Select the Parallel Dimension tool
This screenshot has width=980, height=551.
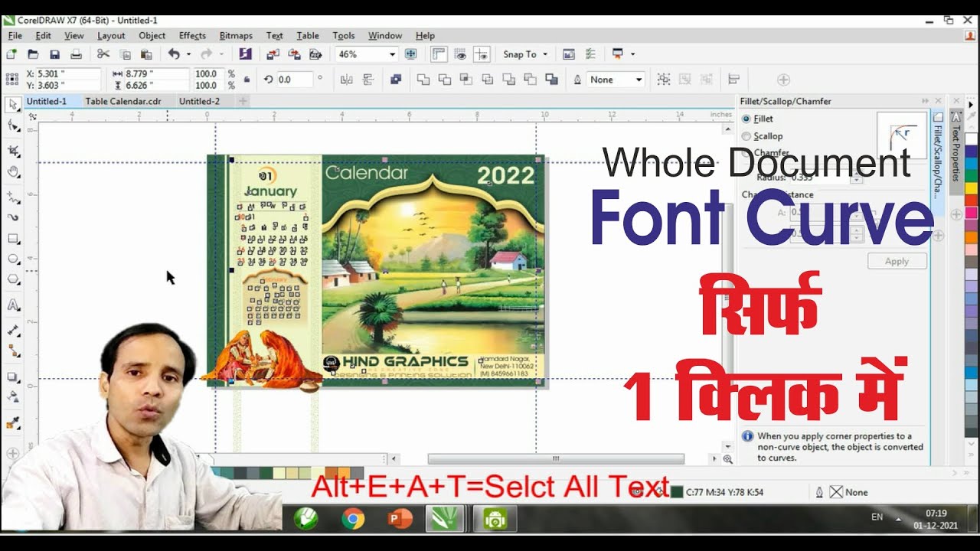13,331
